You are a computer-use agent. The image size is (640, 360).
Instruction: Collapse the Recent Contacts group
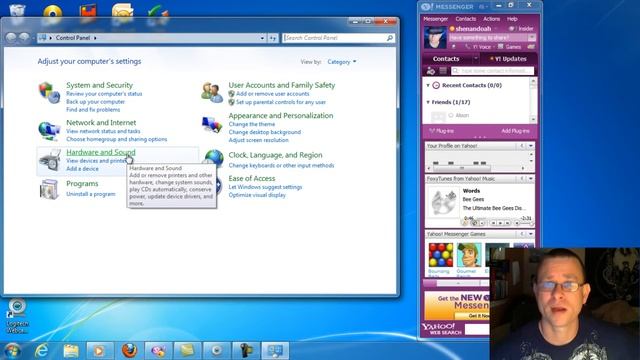(428, 85)
